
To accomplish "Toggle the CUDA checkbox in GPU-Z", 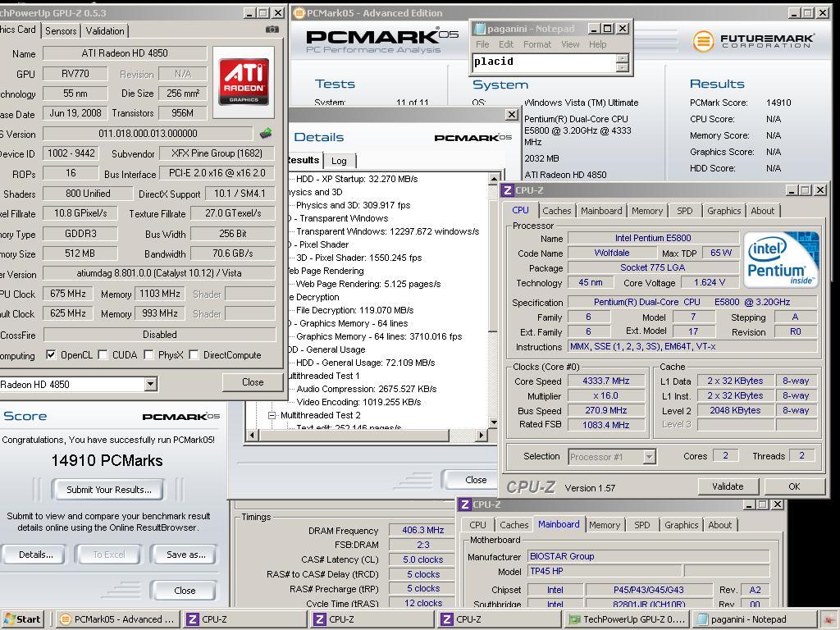I will pos(103,354).
